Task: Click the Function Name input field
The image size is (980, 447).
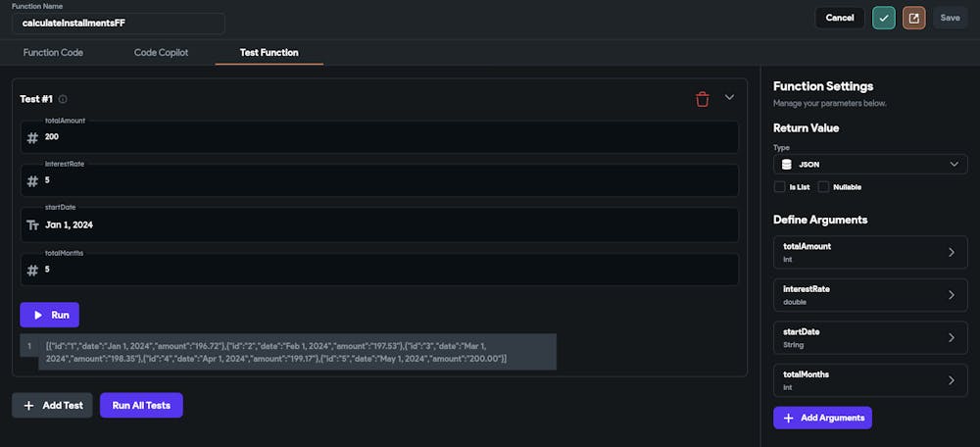Action: 118,23
